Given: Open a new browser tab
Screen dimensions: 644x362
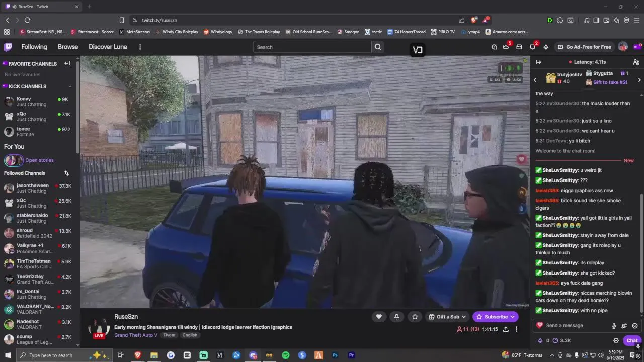Looking at the screenshot, I should tap(89, 7).
